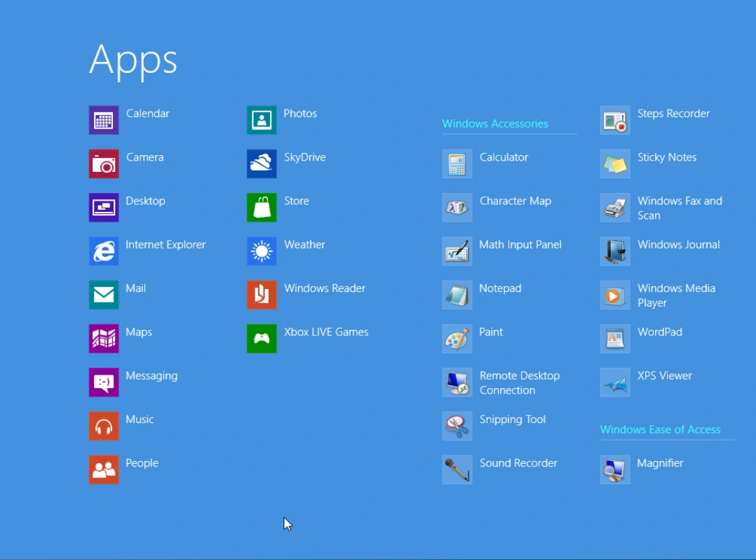Launch the Music headphones icon

pyautogui.click(x=104, y=426)
